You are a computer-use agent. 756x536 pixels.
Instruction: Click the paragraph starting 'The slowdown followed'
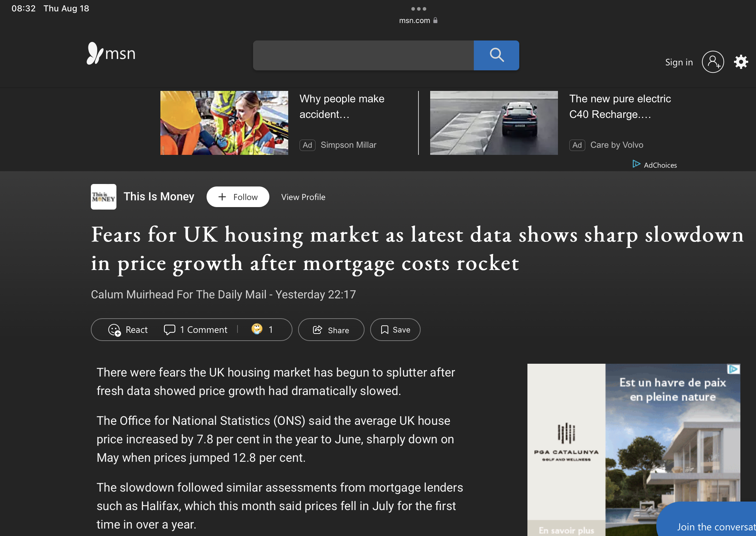coord(280,506)
